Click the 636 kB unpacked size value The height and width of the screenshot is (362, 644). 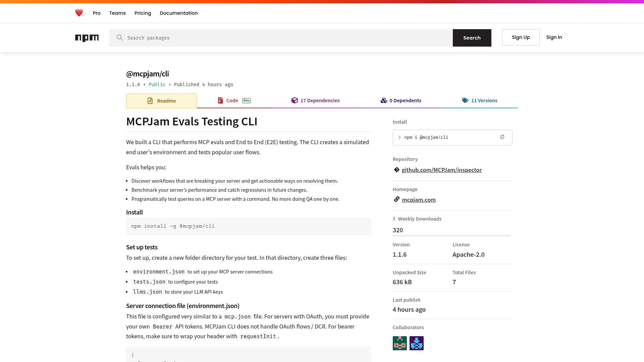(402, 282)
